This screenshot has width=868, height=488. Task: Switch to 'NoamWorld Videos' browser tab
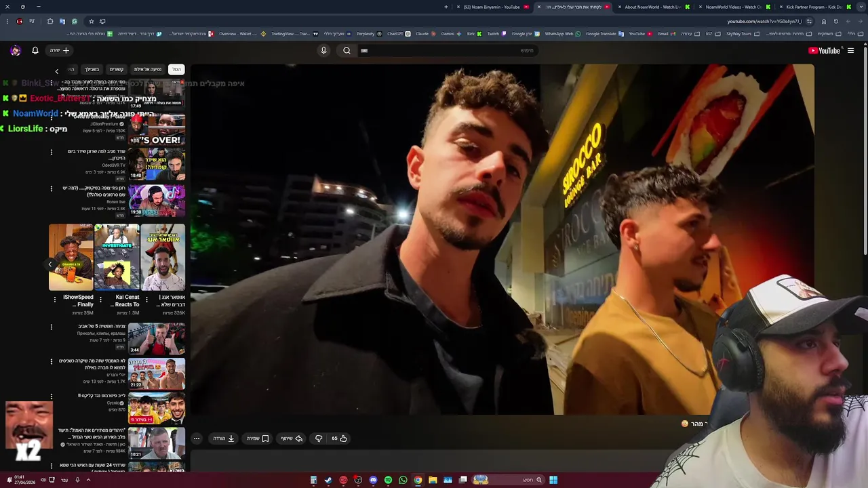click(734, 7)
